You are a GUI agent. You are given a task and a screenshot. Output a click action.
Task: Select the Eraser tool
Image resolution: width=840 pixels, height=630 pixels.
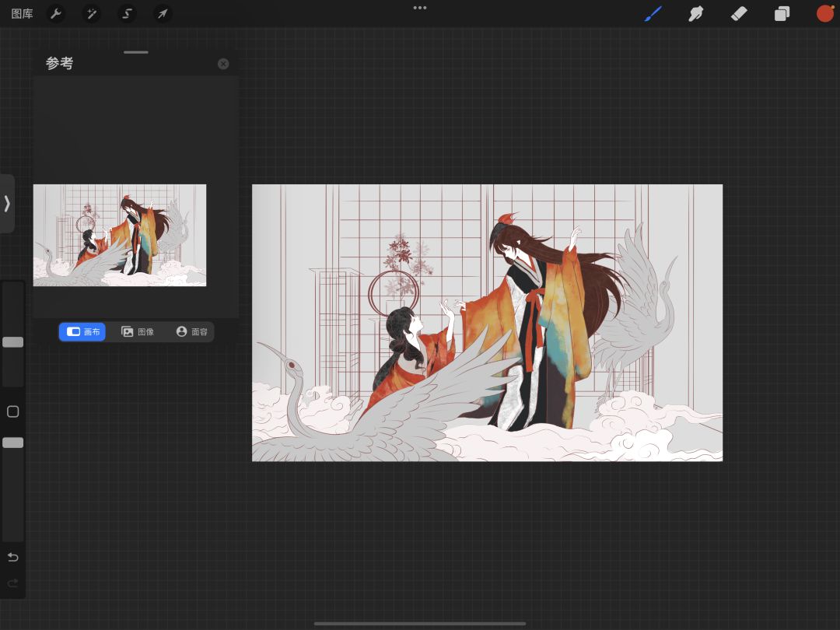pyautogui.click(x=739, y=14)
